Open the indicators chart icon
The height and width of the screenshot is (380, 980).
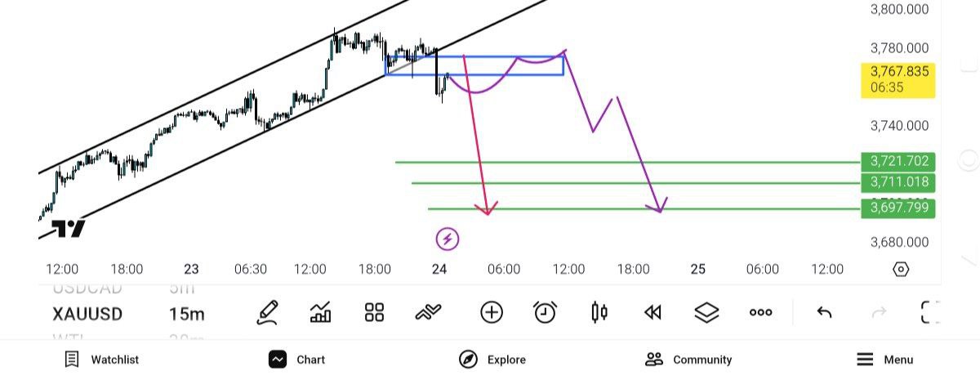tap(320, 312)
